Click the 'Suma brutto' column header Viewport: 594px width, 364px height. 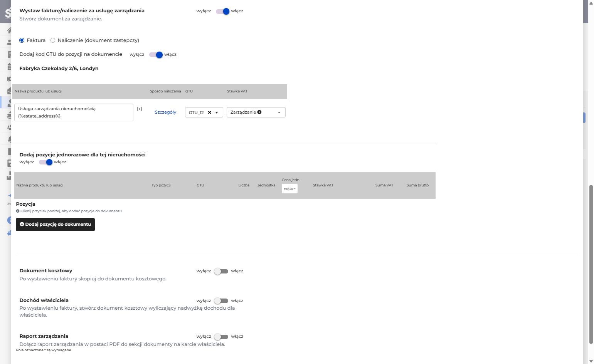417,185
